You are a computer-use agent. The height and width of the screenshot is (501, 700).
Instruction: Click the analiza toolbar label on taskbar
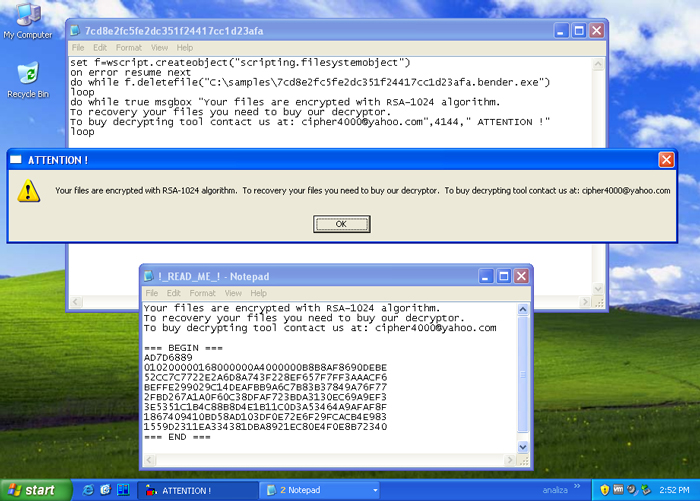click(555, 490)
